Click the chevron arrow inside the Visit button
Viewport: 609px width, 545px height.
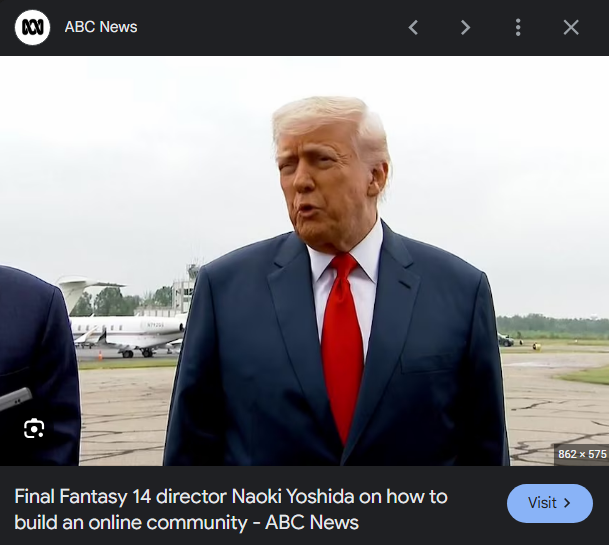pyautogui.click(x=567, y=503)
